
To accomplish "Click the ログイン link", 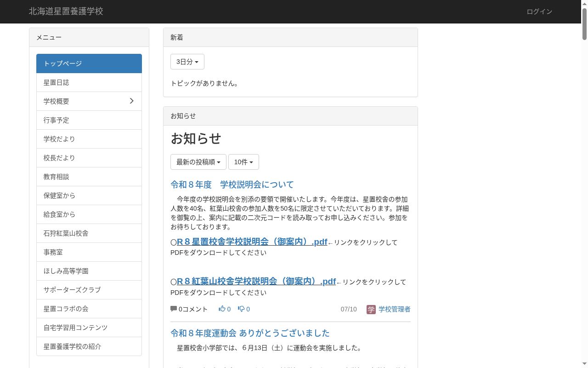I will [x=539, y=11].
